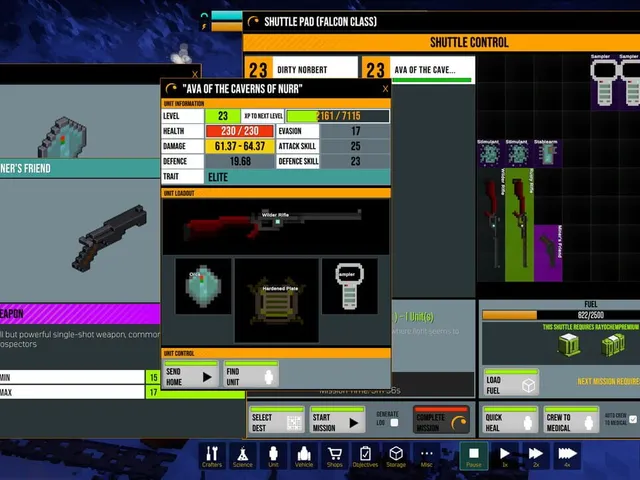This screenshot has height=480, width=640.
Task: Click Send Home button
Action: tap(191, 374)
